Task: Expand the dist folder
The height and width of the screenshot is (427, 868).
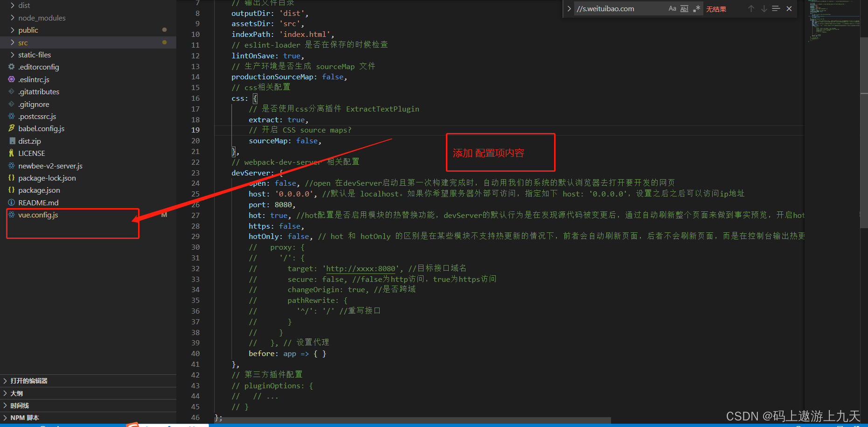Action: 88,6
